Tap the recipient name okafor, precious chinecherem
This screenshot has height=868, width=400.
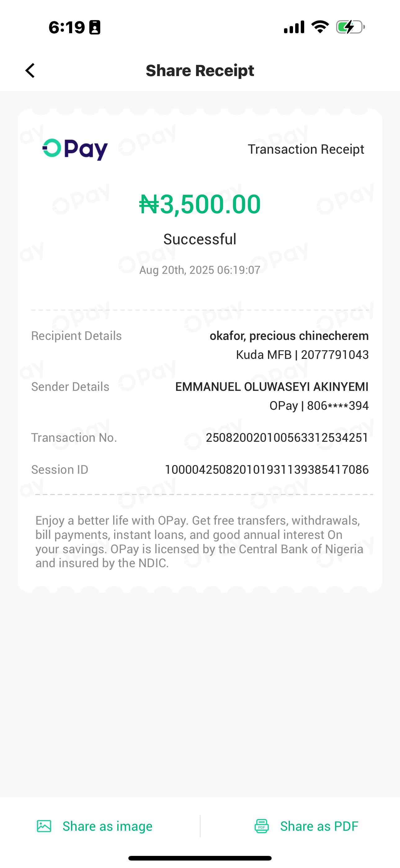coord(289,336)
